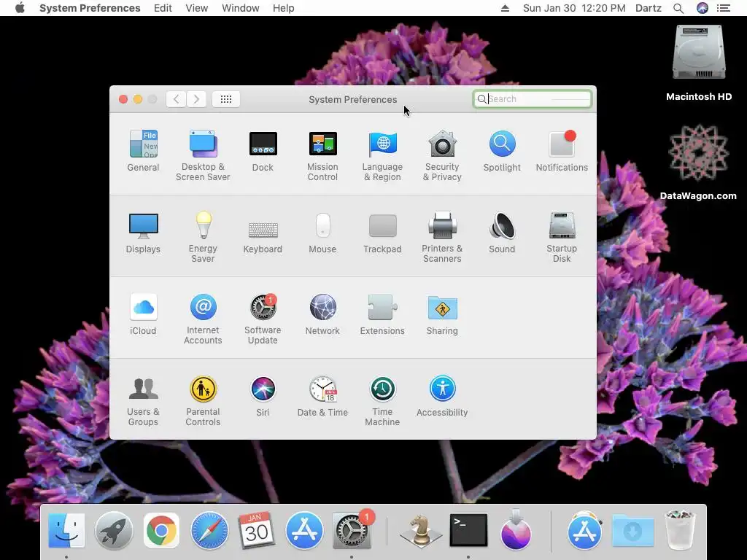Open Startup Disk preferences

pyautogui.click(x=562, y=237)
